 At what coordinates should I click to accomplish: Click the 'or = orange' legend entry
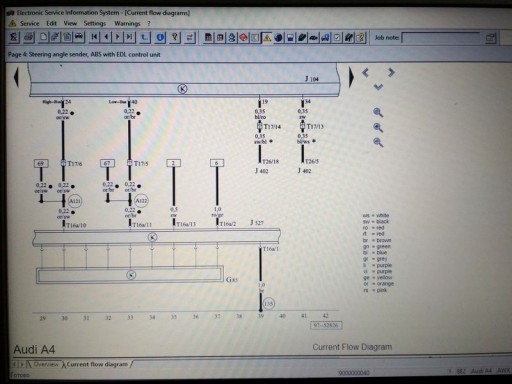tap(379, 284)
